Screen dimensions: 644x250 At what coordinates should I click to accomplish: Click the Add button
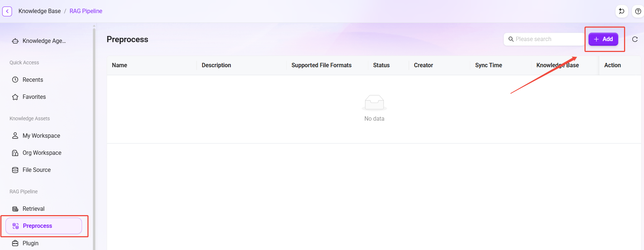pos(603,39)
